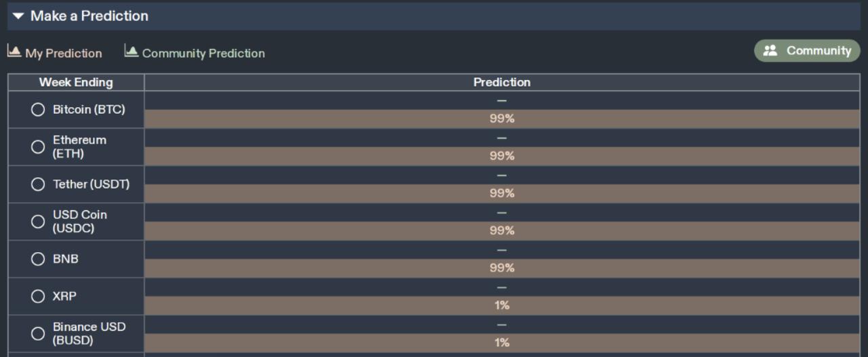
Task: Select the BNB radio button
Action: pos(38,259)
